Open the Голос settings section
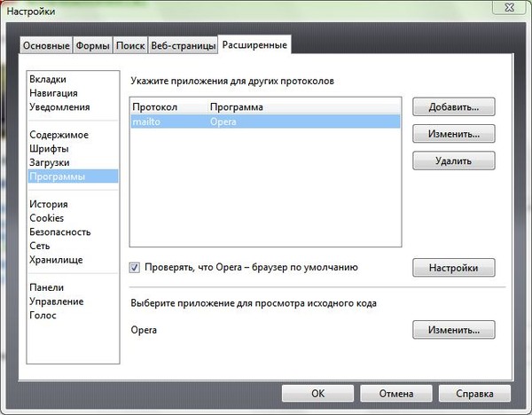This screenshot has width=532, height=415. [73, 315]
